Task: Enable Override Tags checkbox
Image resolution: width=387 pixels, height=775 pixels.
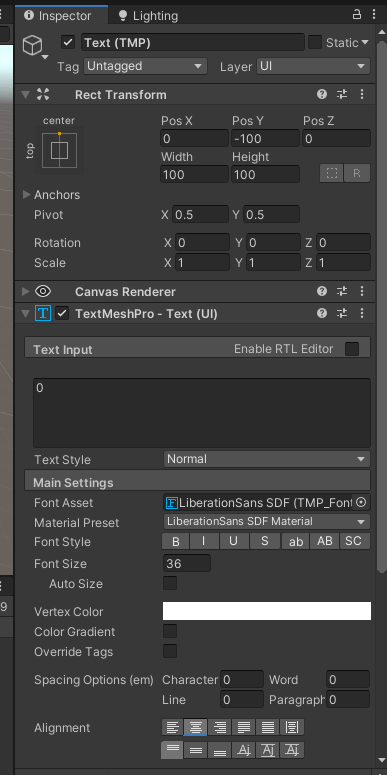Action: pyautogui.click(x=170, y=651)
